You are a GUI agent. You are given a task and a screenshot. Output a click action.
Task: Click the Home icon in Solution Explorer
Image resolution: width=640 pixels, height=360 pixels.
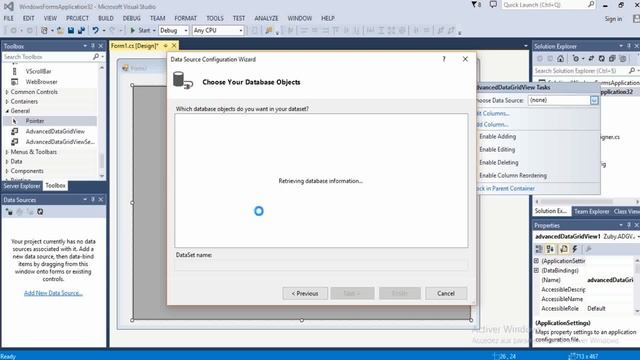pyautogui.click(x=561, y=59)
